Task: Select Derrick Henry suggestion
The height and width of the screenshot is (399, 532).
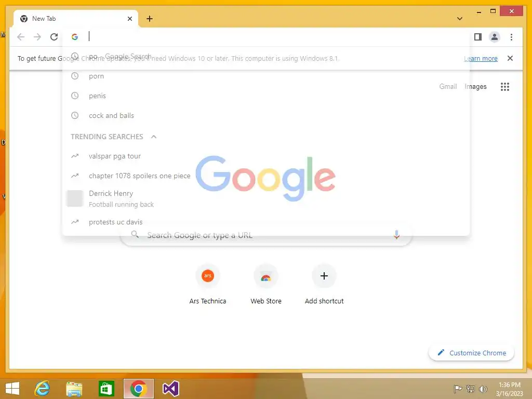Action: [266, 198]
